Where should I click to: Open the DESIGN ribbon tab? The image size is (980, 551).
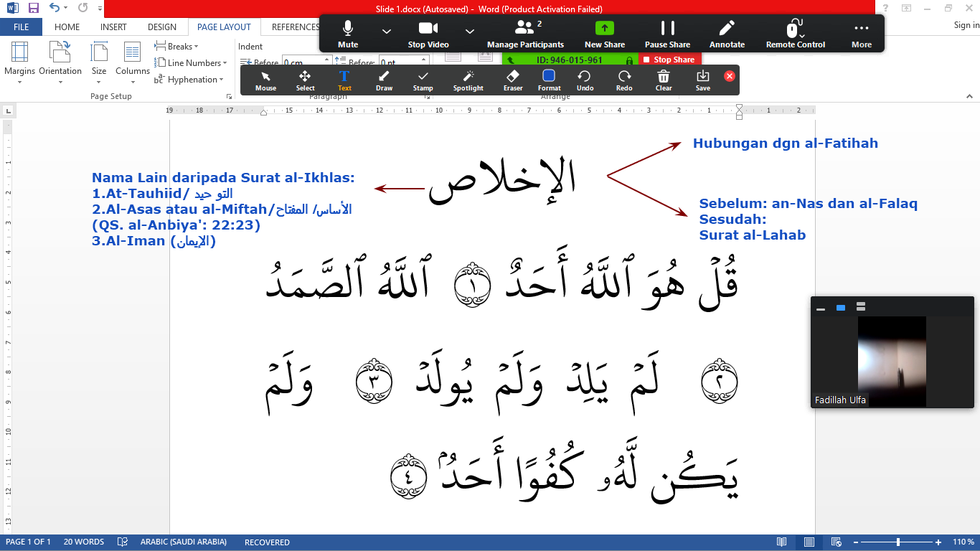click(x=161, y=27)
